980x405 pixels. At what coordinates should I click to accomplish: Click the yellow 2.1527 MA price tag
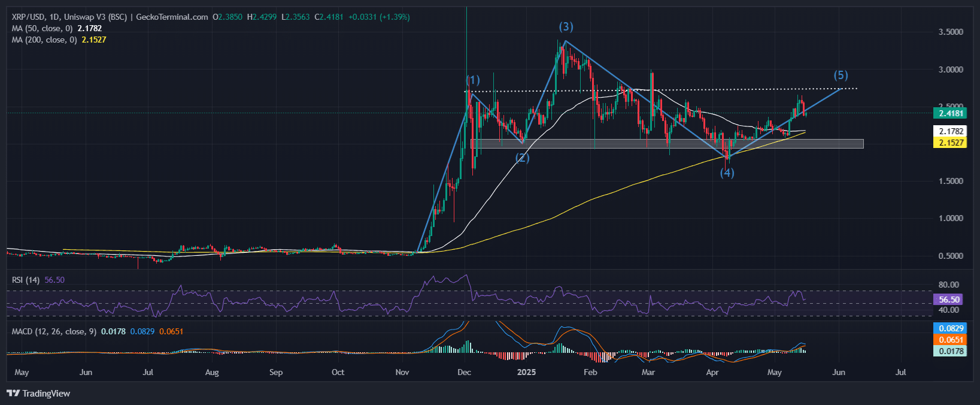point(950,143)
